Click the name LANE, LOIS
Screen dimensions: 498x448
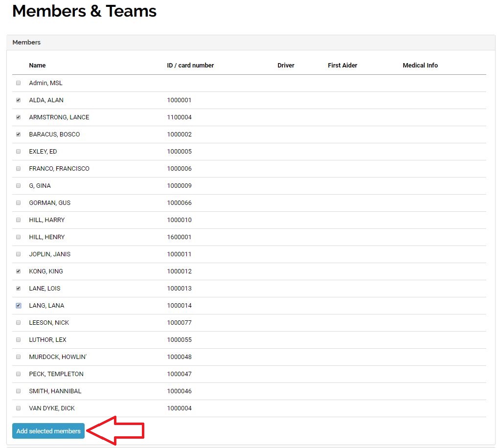pyautogui.click(x=45, y=289)
